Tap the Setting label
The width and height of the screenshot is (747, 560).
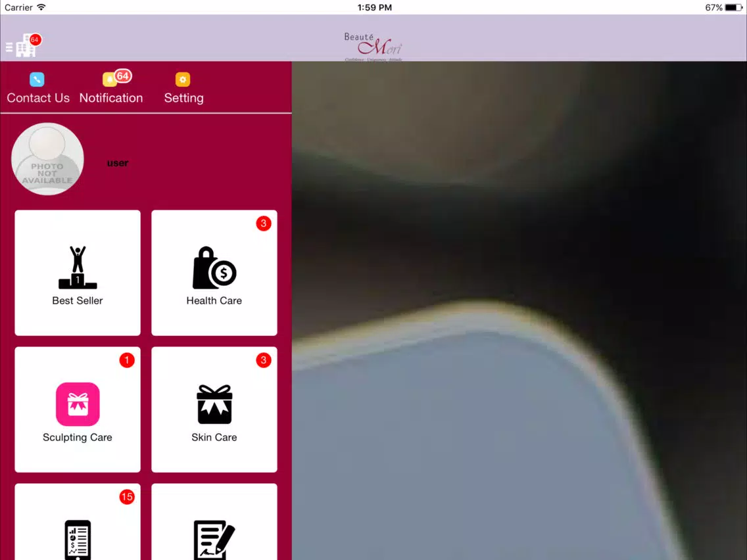pos(184,98)
